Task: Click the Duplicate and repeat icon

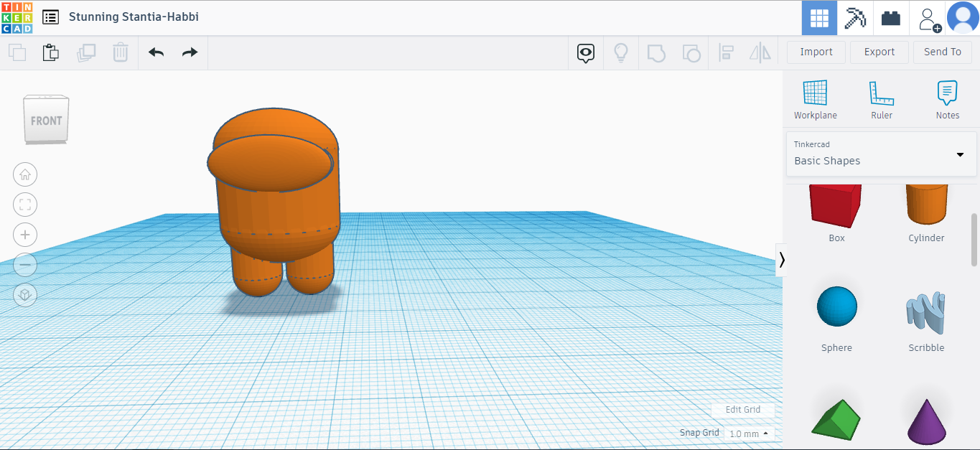Action: (86, 52)
